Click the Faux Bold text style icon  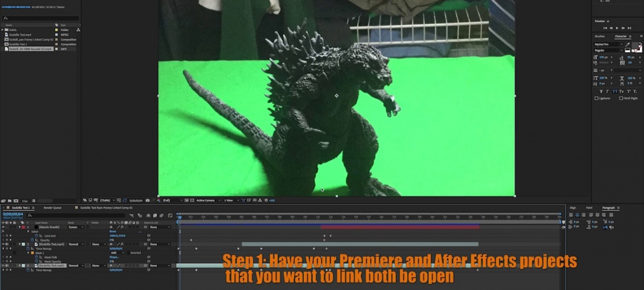[x=601, y=91]
